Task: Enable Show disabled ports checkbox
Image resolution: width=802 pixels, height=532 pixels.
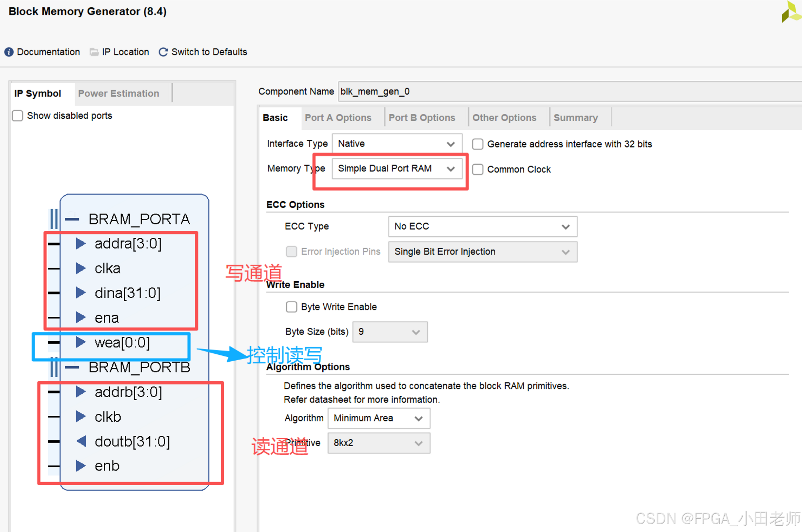Action: [x=18, y=116]
